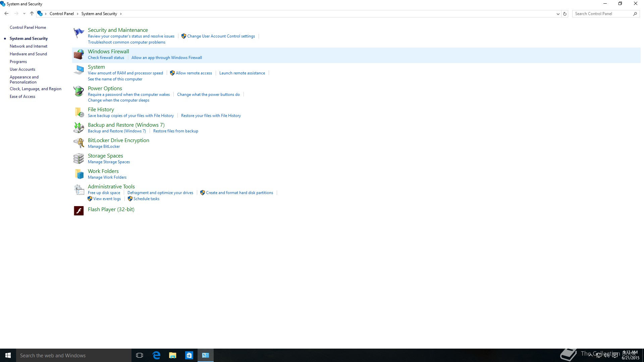
Task: Click Manage BitLocker link
Action: 104,146
